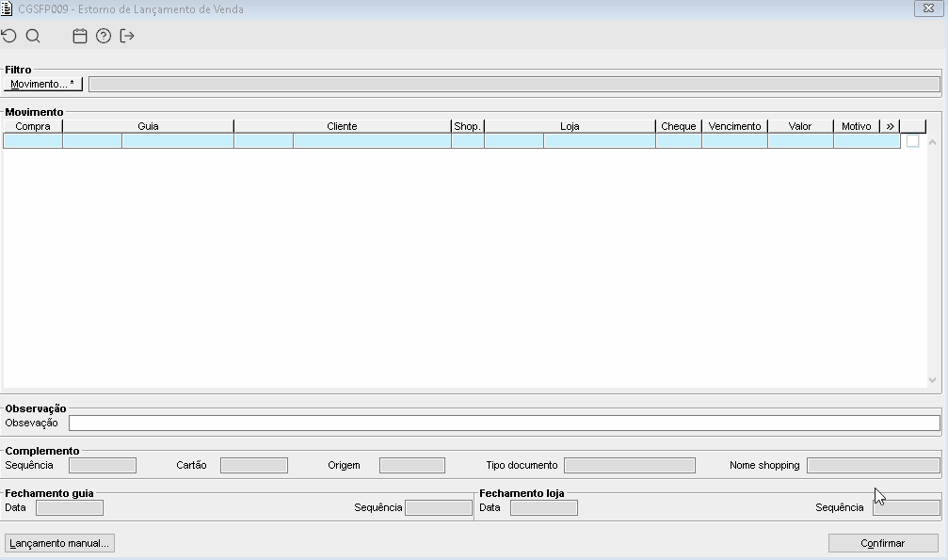Click the Tipo documento field
948x560 pixels.
pos(630,465)
